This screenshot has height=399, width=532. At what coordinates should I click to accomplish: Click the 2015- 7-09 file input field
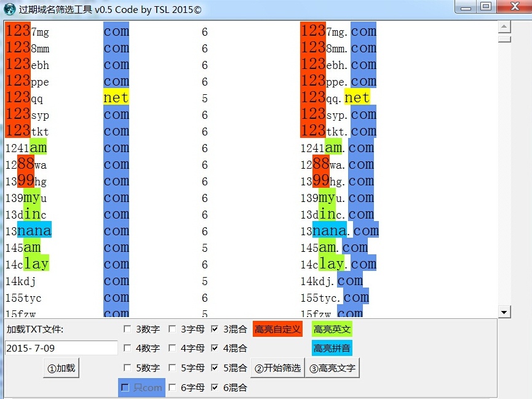click(x=62, y=348)
